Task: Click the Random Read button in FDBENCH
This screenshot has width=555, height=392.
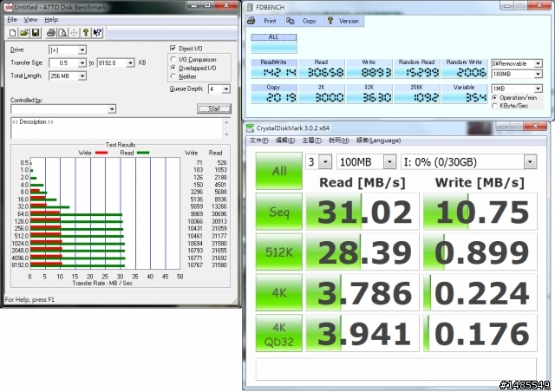Action: [x=416, y=69]
